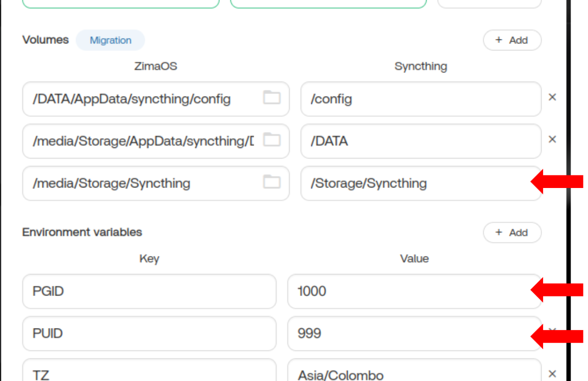Click the /config container path field

(420, 99)
